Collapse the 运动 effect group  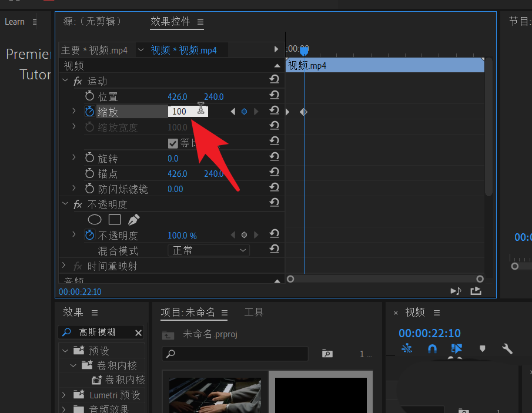(x=65, y=80)
